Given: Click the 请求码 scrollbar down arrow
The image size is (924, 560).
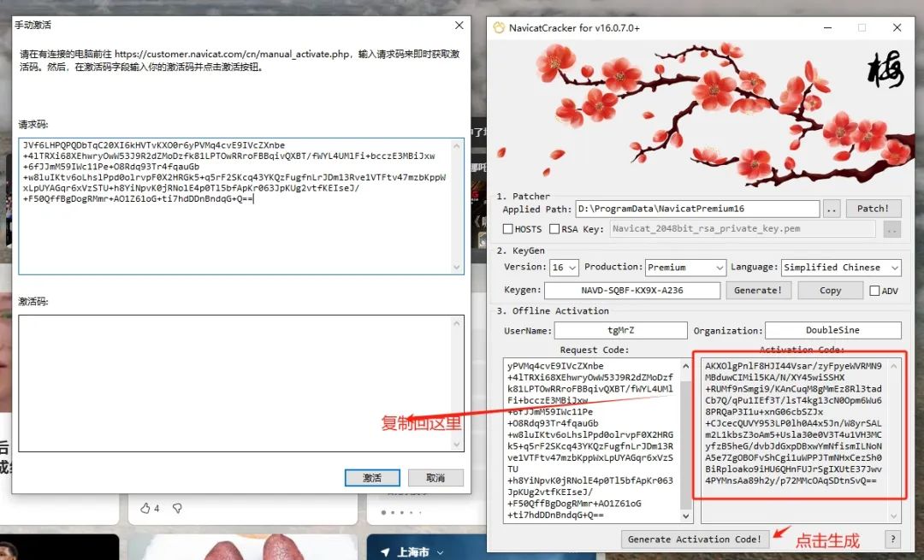Looking at the screenshot, I should point(457,268).
